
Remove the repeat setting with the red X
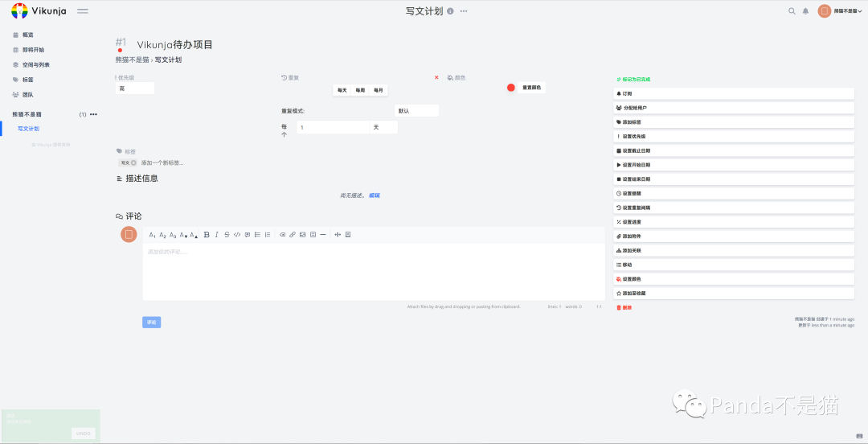pyautogui.click(x=436, y=77)
